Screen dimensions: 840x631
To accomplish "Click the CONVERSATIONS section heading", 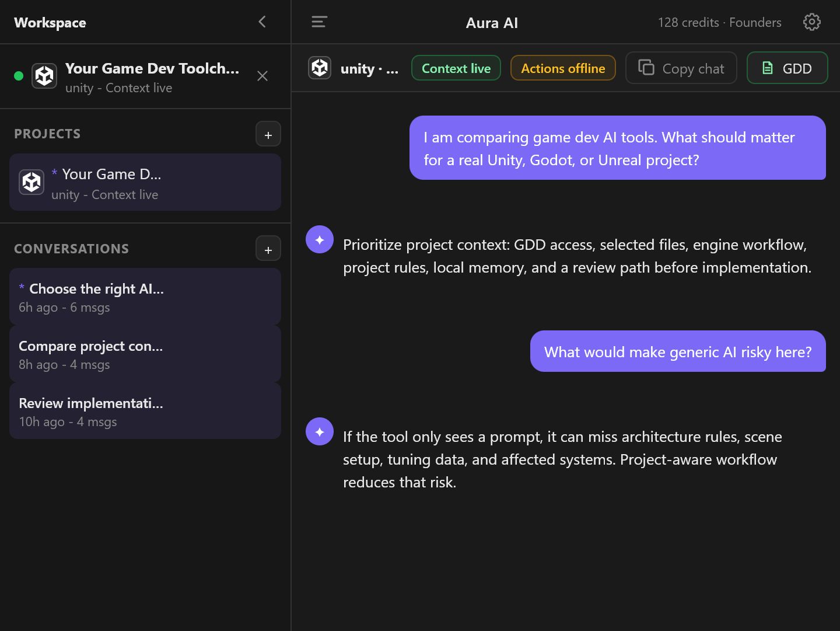I will (71, 249).
